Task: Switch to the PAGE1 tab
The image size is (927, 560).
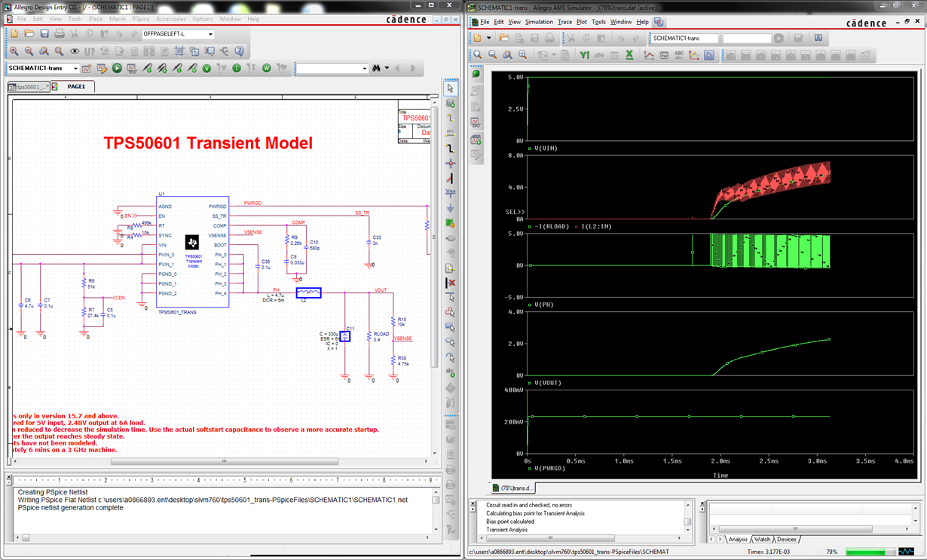Action: click(76, 87)
